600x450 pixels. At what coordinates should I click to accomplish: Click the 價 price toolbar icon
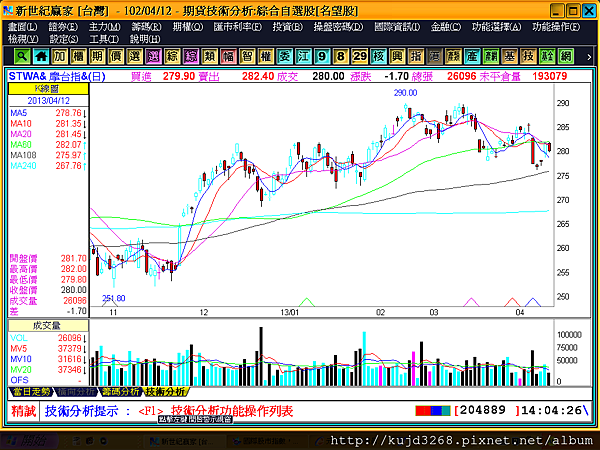click(116, 57)
